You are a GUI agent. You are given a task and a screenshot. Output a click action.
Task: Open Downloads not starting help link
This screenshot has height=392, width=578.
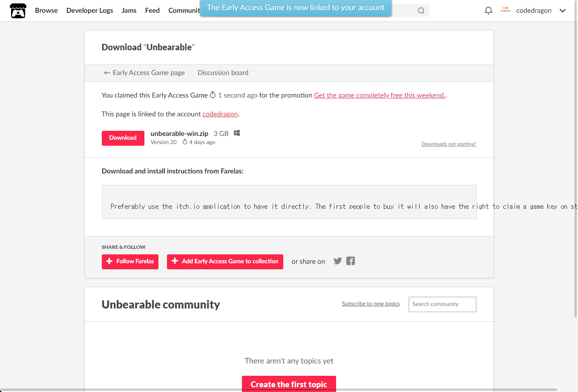(449, 144)
